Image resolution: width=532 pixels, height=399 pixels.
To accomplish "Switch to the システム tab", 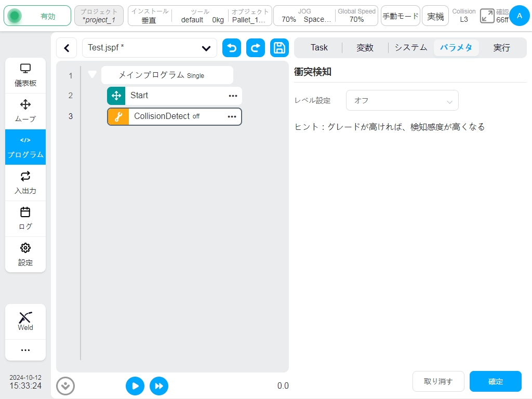I will [x=411, y=47].
